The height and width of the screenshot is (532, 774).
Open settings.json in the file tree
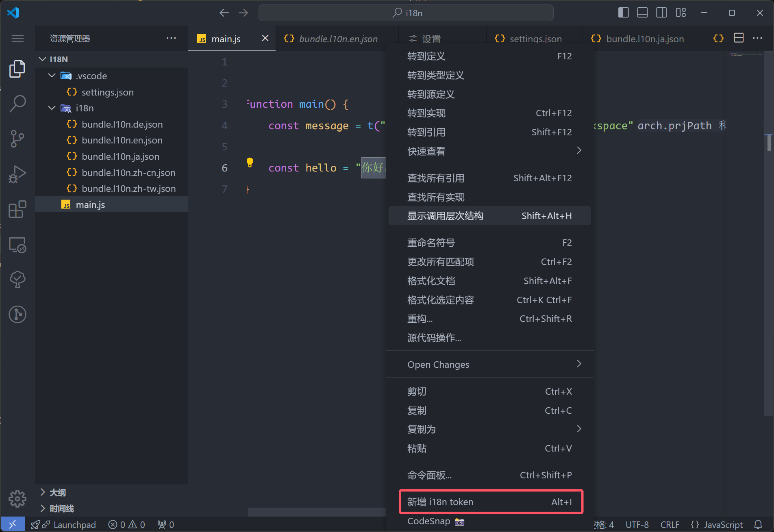107,92
